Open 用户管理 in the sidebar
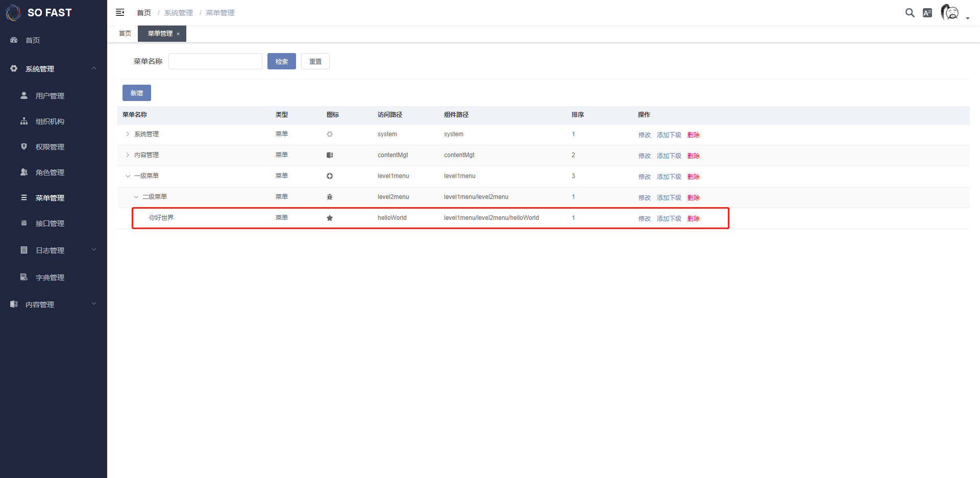The width and height of the screenshot is (980, 478). pyautogui.click(x=50, y=96)
